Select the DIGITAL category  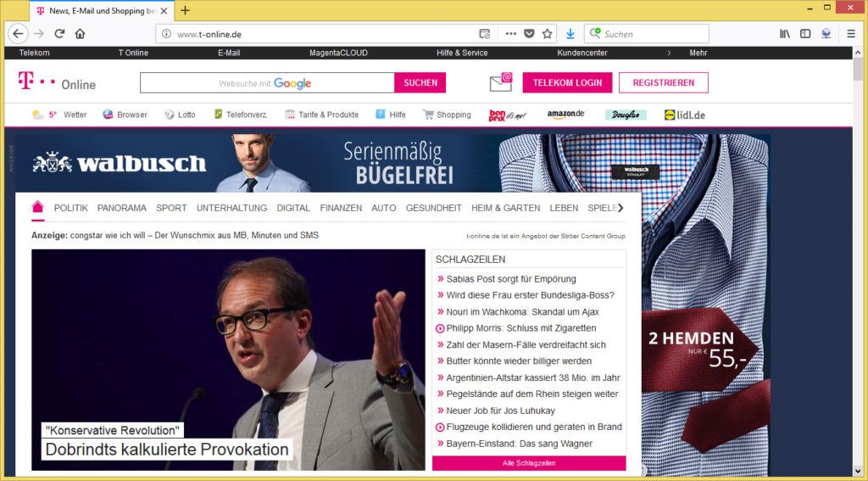click(293, 208)
